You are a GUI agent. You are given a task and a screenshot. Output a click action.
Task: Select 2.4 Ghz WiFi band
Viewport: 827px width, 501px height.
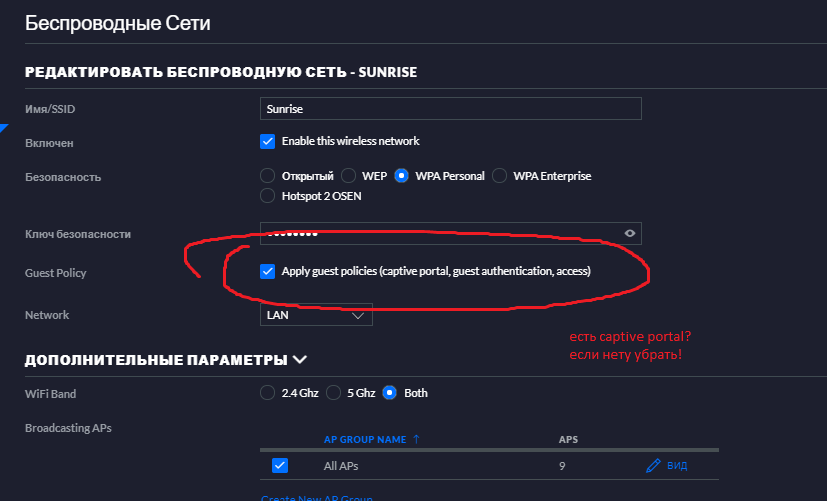point(267,393)
